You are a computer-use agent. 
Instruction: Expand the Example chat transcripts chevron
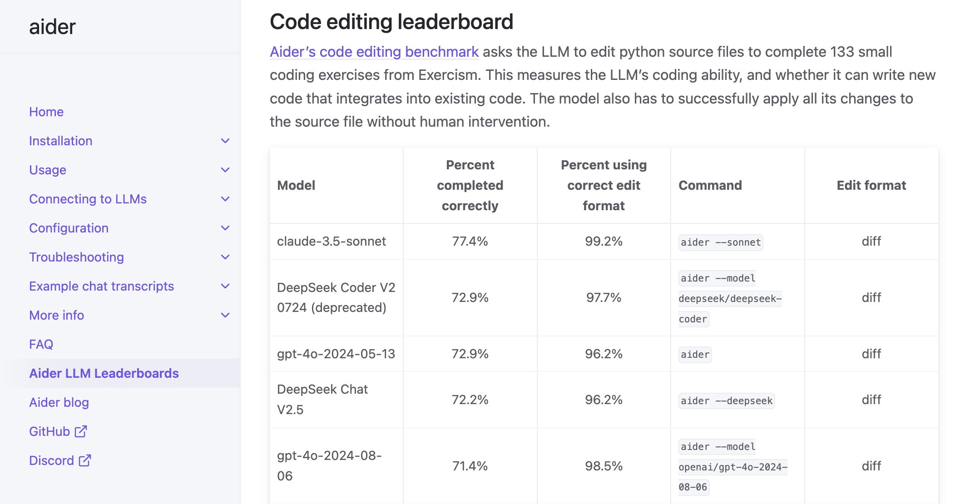[225, 286]
